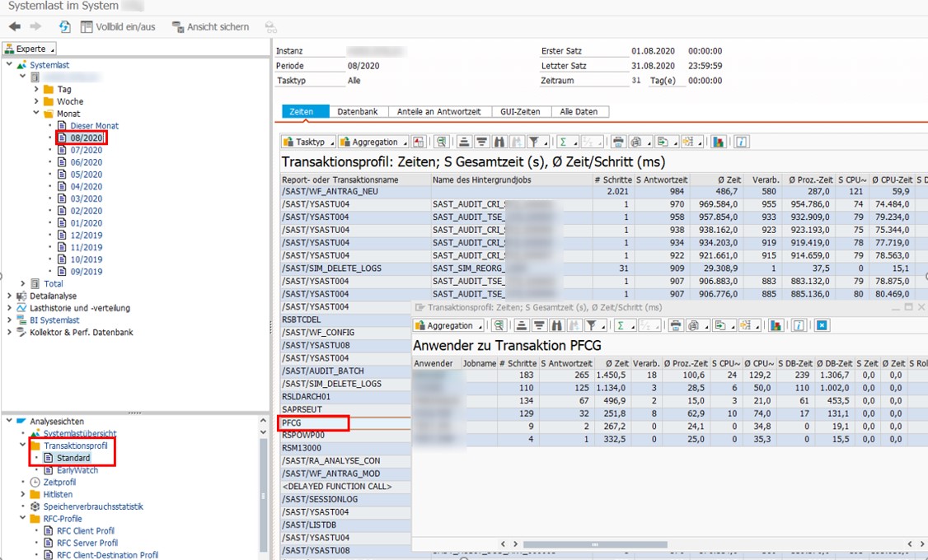Click the sum (Σ) totals icon
928x560 pixels.
pyautogui.click(x=563, y=142)
